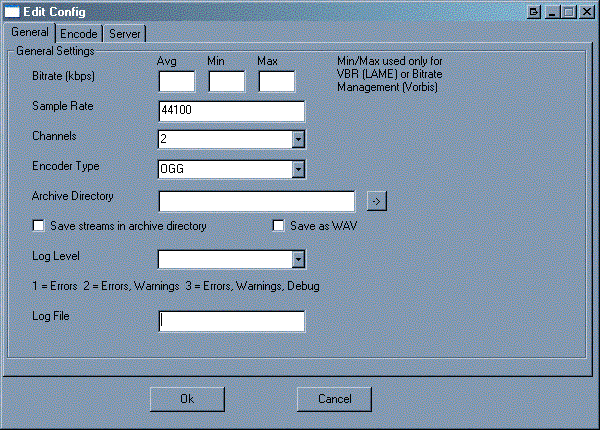600x430 pixels.
Task: Open the Server tab
Action: (x=125, y=34)
